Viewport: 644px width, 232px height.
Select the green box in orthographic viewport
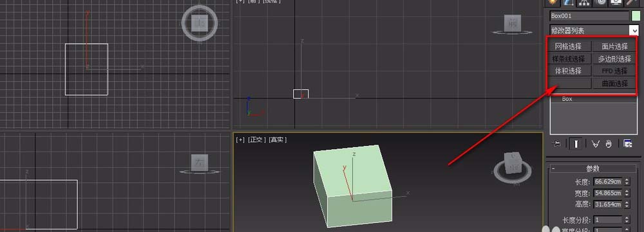tap(353, 186)
